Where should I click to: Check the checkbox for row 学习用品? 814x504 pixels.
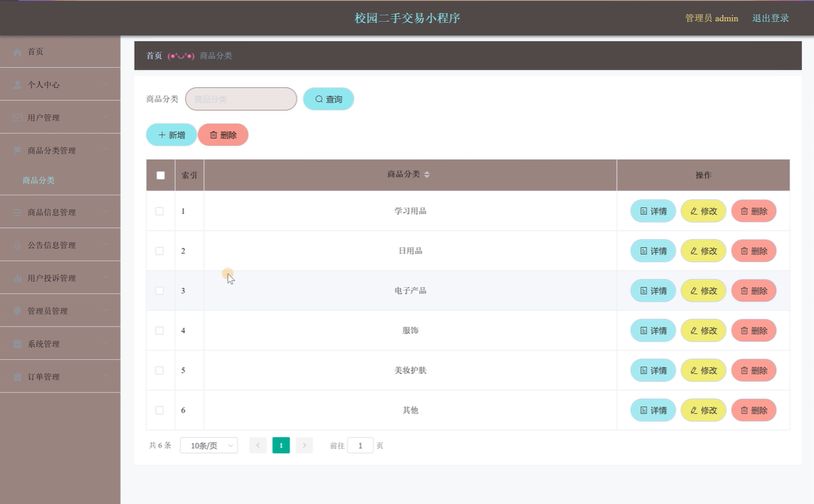(160, 211)
